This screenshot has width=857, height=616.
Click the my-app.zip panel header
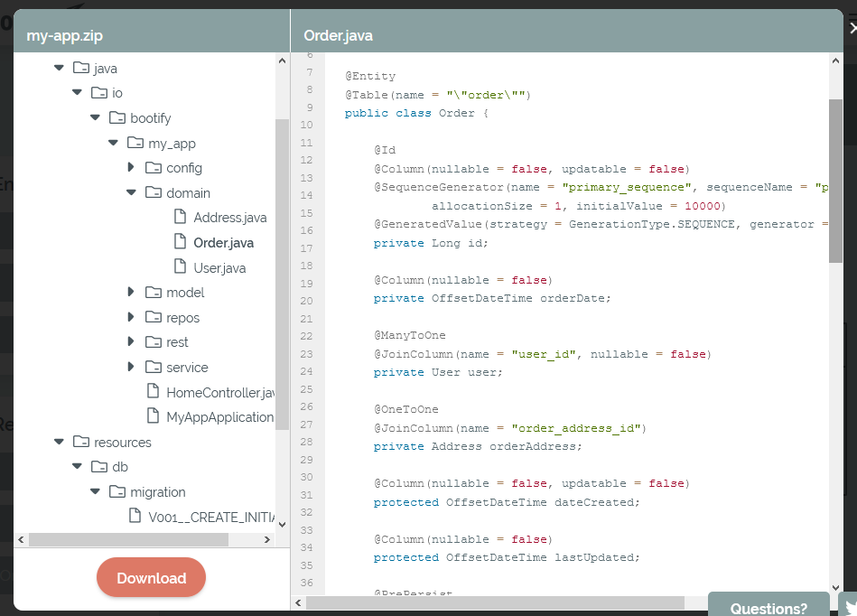coord(65,34)
